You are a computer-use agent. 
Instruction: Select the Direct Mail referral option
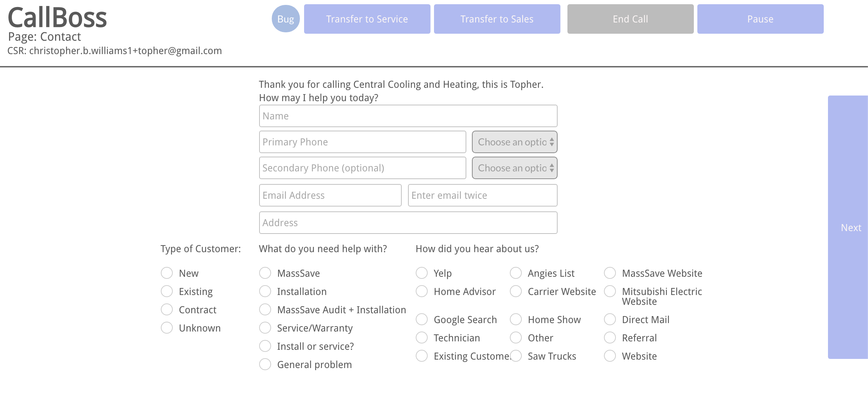pyautogui.click(x=610, y=319)
